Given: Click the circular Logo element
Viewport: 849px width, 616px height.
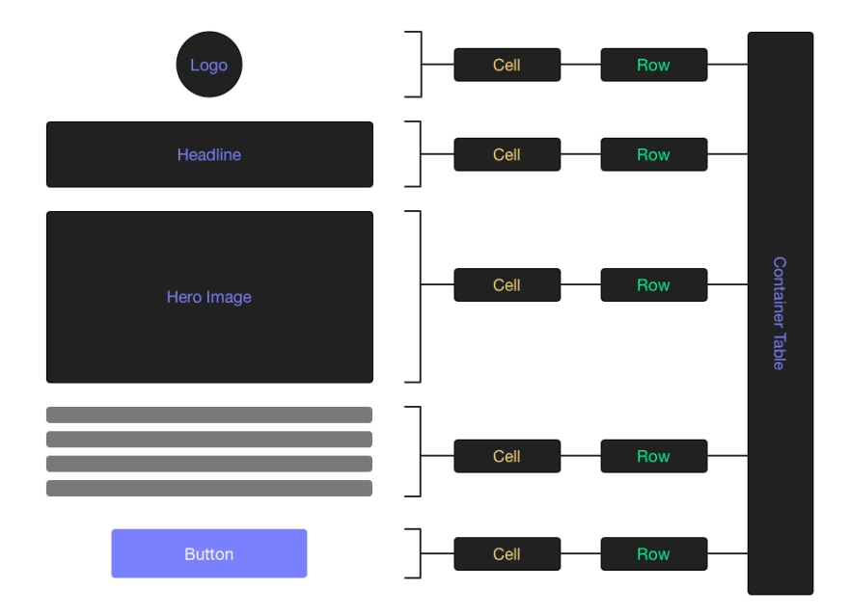Looking at the screenshot, I should [209, 65].
